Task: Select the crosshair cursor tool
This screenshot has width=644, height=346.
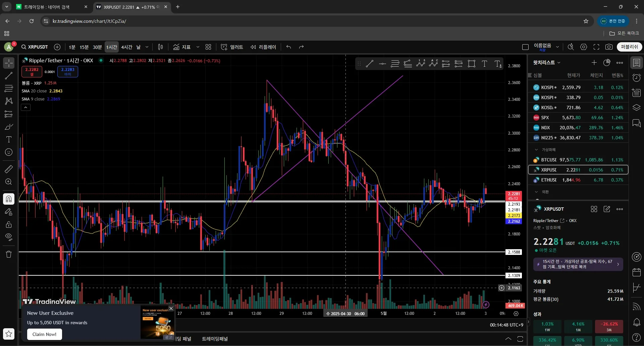Action: tap(9, 63)
